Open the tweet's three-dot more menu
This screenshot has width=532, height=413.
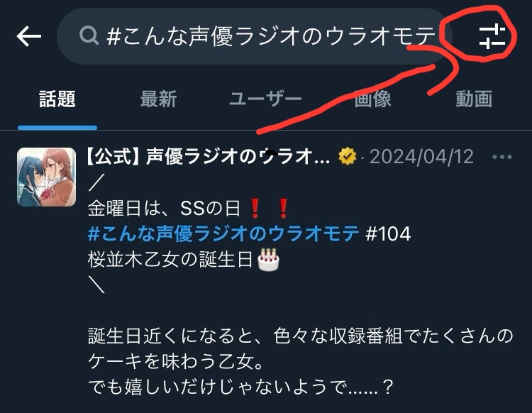point(501,157)
